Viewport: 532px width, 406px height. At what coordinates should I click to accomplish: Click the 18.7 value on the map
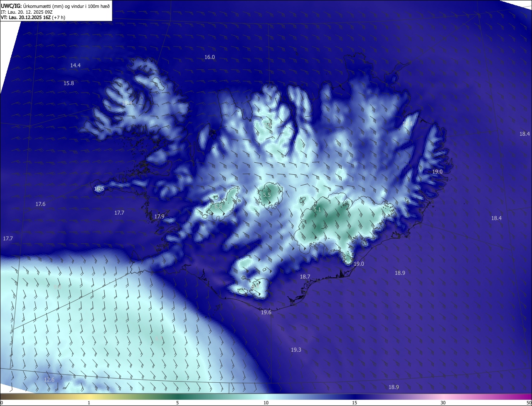(x=305, y=277)
